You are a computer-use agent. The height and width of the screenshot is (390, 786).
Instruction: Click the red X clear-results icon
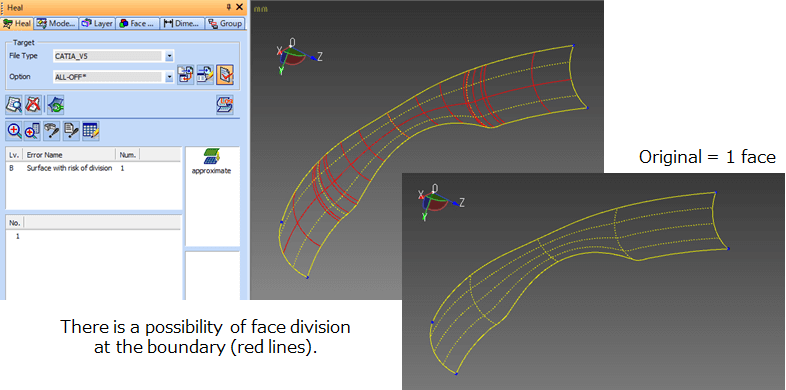point(34,105)
